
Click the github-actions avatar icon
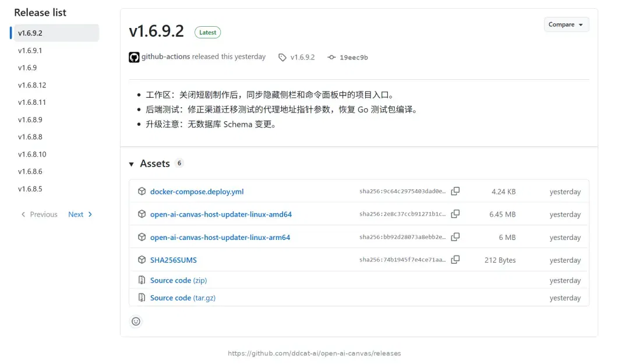(x=134, y=57)
